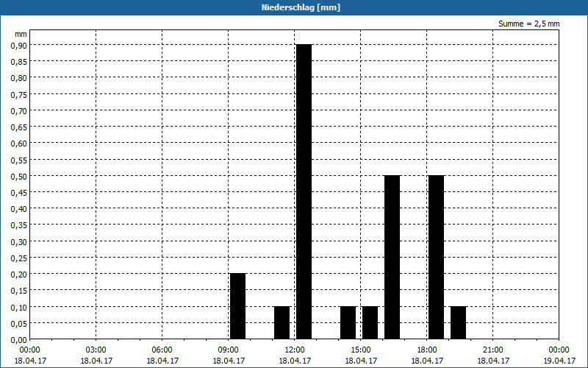Click the 19.04.17 date label
This screenshot has width=588, height=368.
pos(559,361)
